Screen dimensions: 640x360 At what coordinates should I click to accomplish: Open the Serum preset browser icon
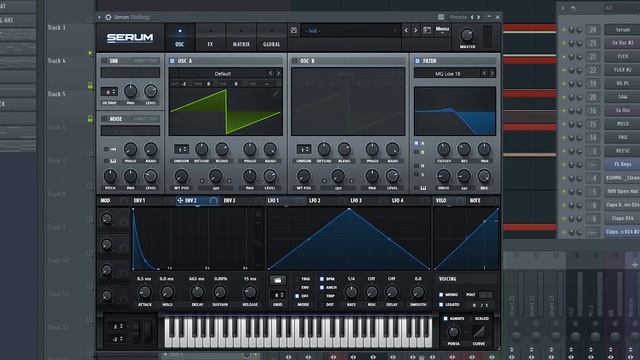[x=427, y=31]
